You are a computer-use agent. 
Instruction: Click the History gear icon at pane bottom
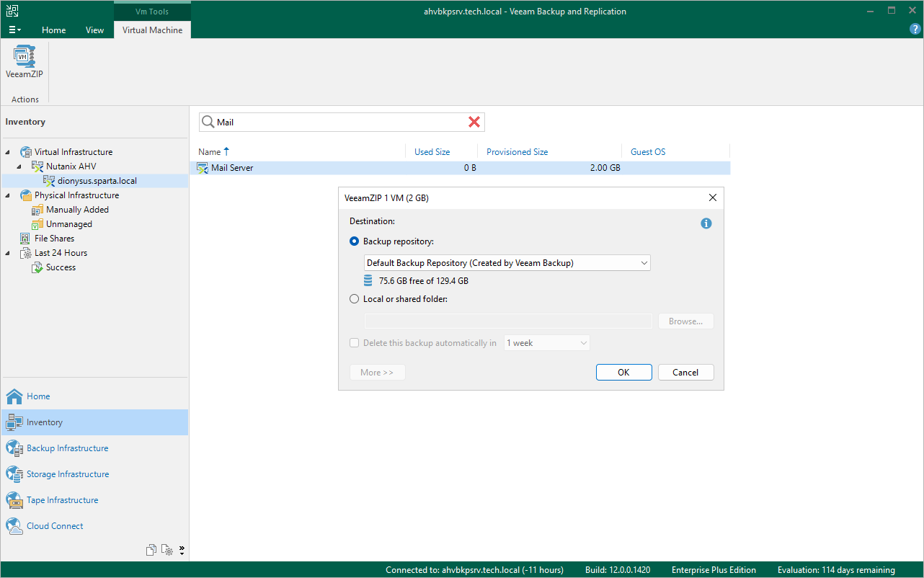pyautogui.click(x=167, y=550)
